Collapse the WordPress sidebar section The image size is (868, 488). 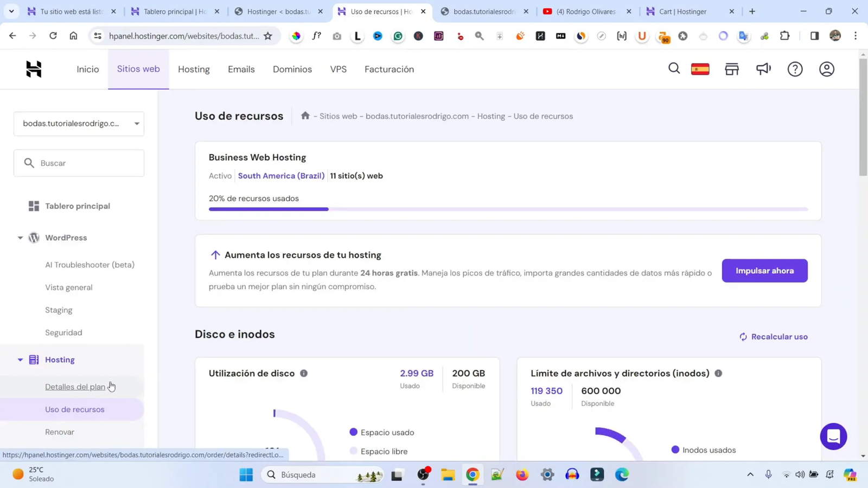[20, 237]
